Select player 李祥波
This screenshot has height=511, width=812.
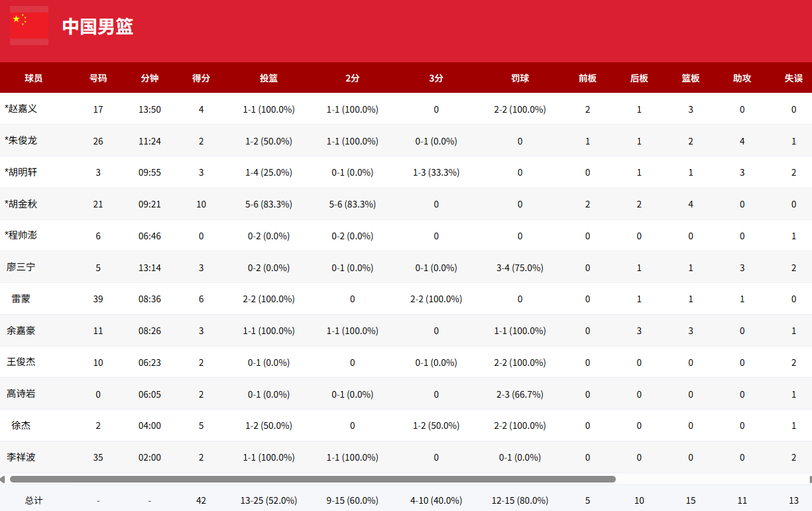(x=21, y=457)
